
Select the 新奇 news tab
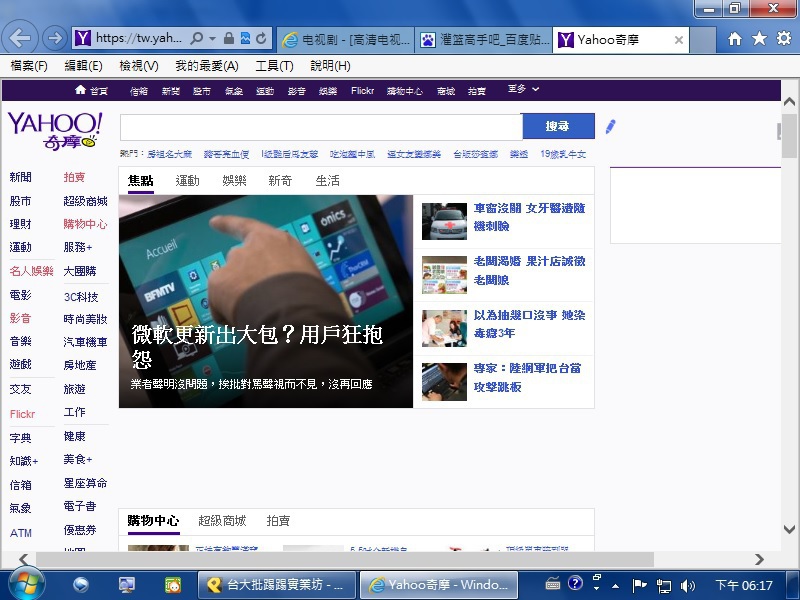pyautogui.click(x=280, y=181)
